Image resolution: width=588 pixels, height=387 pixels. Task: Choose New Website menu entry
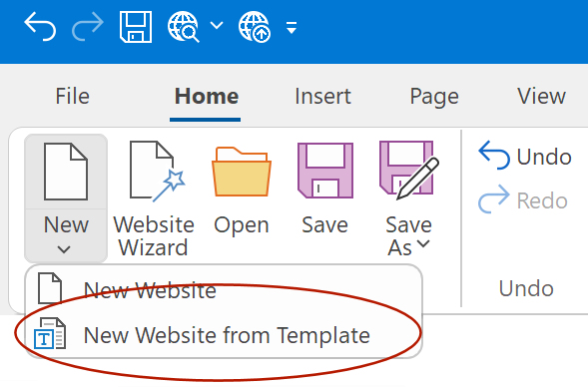click(x=224, y=289)
